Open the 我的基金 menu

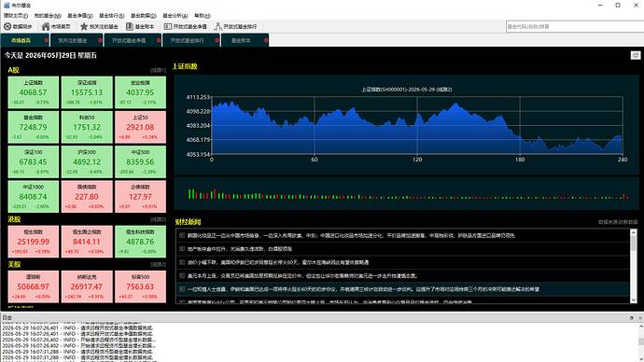(48, 16)
